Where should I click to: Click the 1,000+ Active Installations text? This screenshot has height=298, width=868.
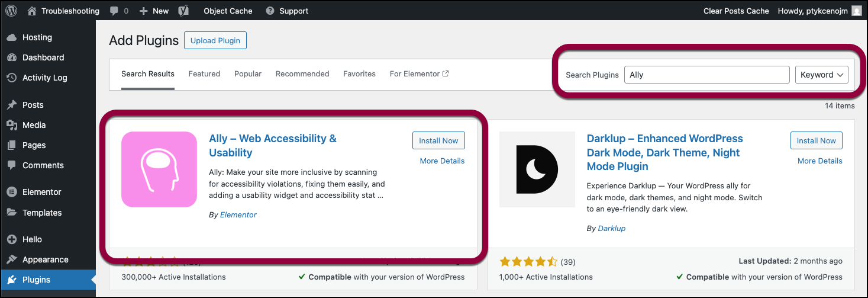click(x=546, y=277)
